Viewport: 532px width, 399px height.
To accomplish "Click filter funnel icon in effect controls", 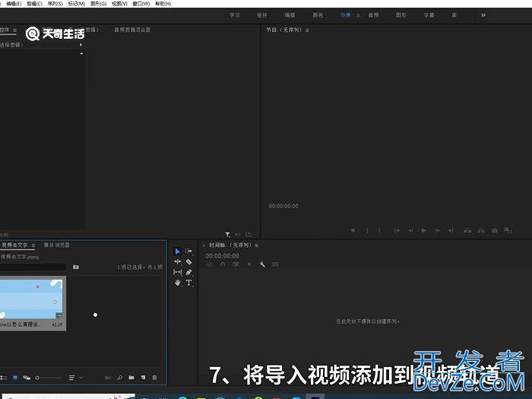I will coord(227,234).
